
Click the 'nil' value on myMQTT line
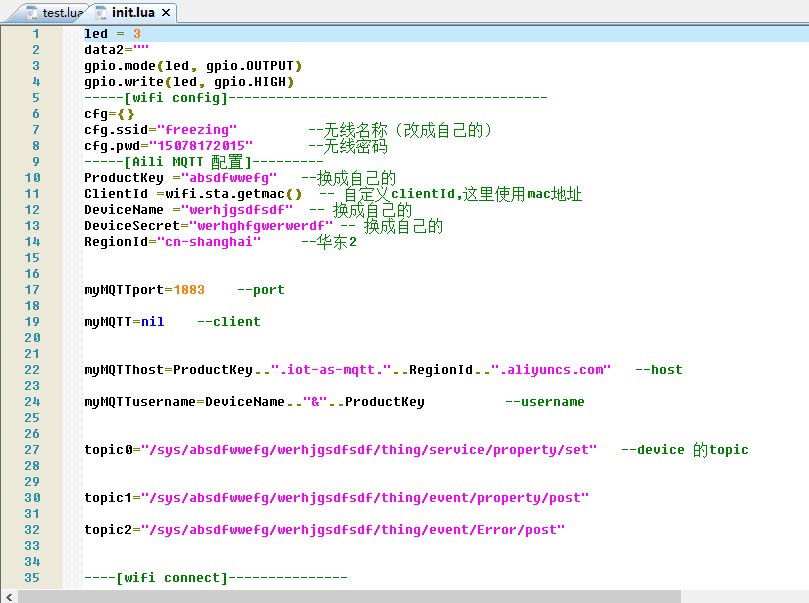153,322
